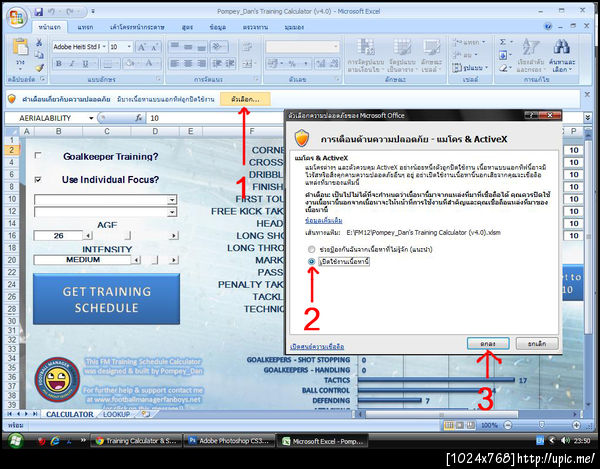Open the View tab (มุมมอง)

(294, 27)
